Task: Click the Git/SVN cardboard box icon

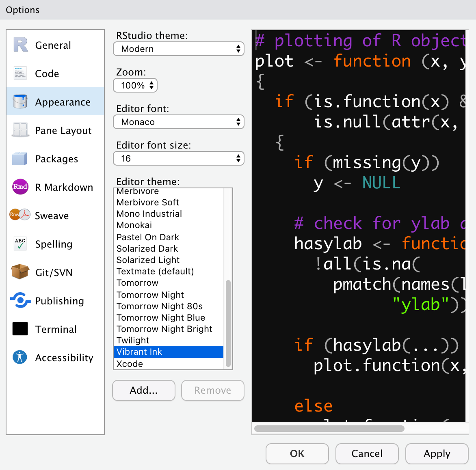Action: tap(20, 272)
